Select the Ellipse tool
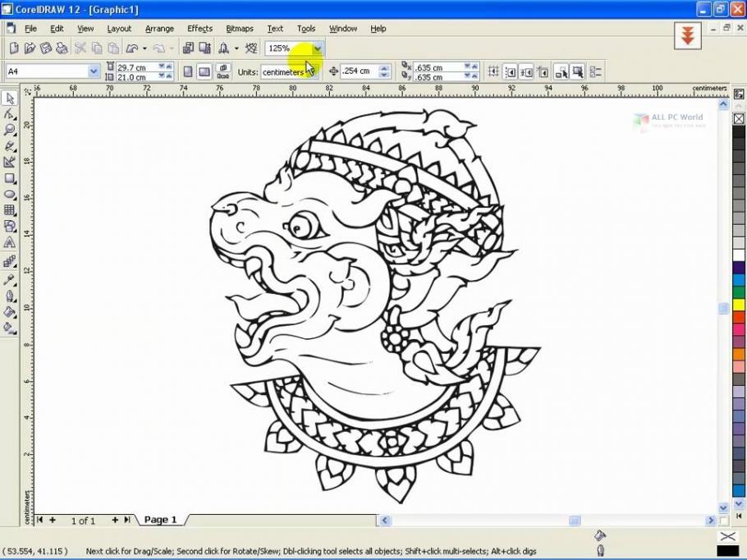This screenshot has width=747, height=560. [10, 195]
